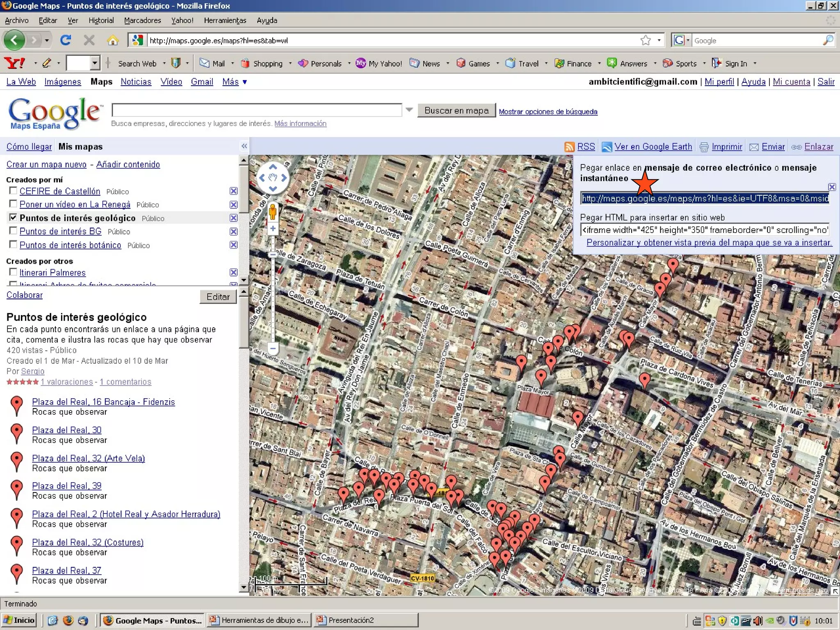Check Poner un vídeo en La Renegà
This screenshot has height=630, width=840.
tap(13, 204)
